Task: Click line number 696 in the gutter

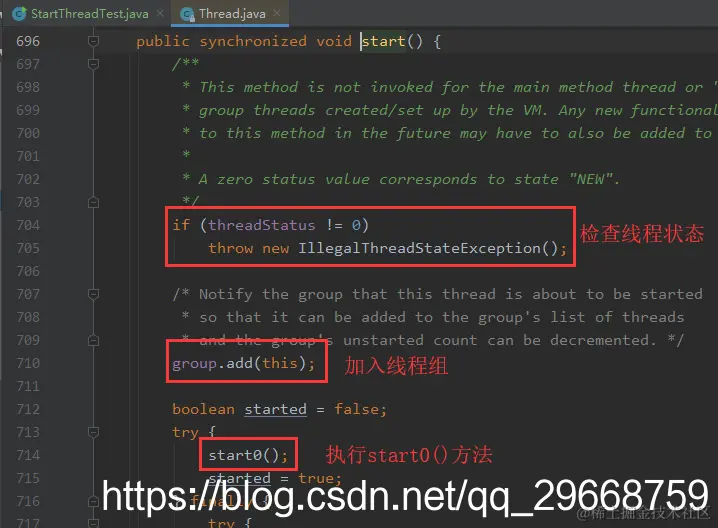Action: (28, 41)
